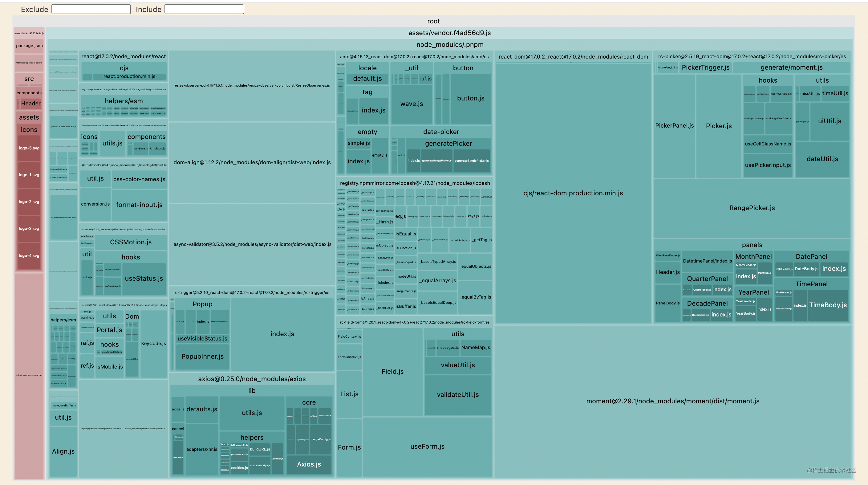Click the package.json block
Viewport: 868px width, 485px height.
pos(29,46)
